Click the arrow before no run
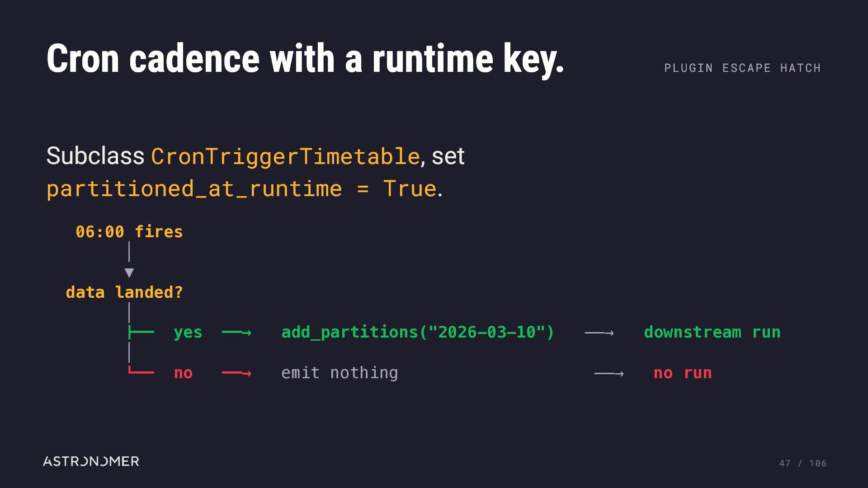 pos(609,373)
